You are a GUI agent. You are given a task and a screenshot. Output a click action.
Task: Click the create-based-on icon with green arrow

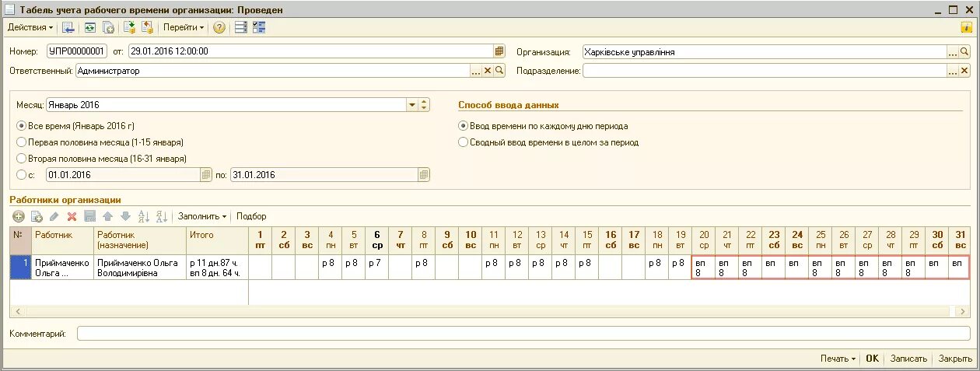coord(130,27)
